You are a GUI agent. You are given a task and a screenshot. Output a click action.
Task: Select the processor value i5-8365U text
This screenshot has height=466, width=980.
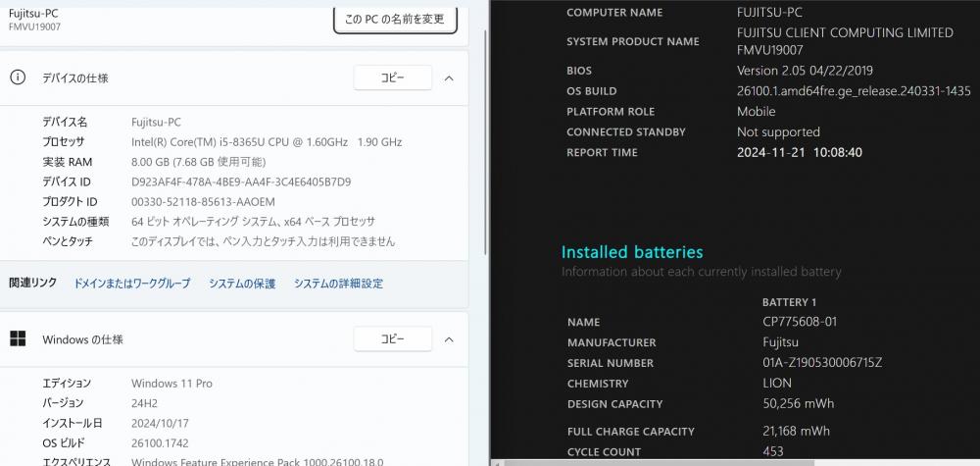pos(267,142)
